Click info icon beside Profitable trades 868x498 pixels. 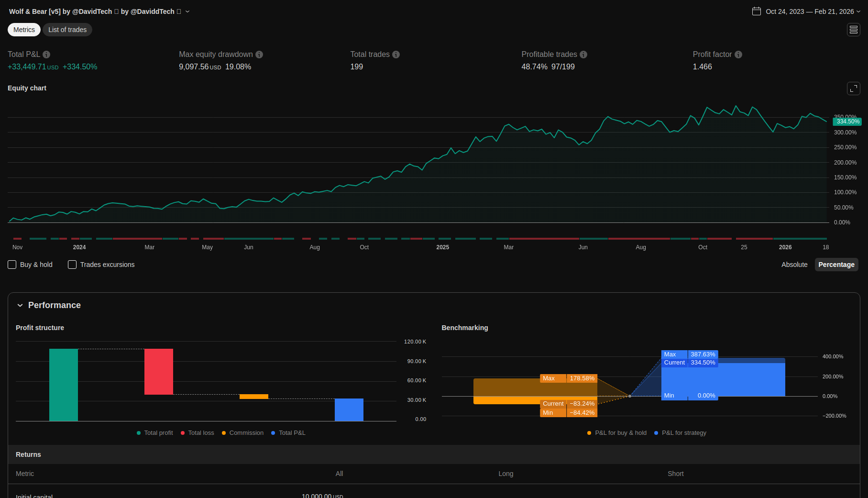583,55
